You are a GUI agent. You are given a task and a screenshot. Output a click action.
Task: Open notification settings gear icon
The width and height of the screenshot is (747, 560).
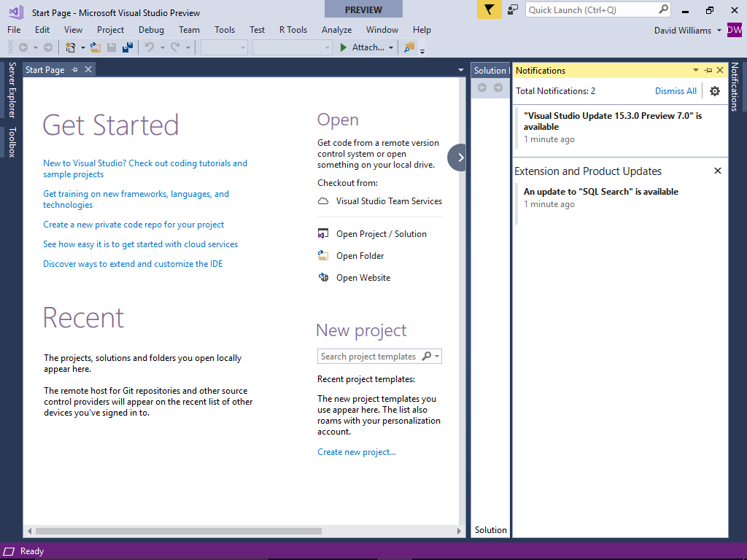click(x=715, y=91)
